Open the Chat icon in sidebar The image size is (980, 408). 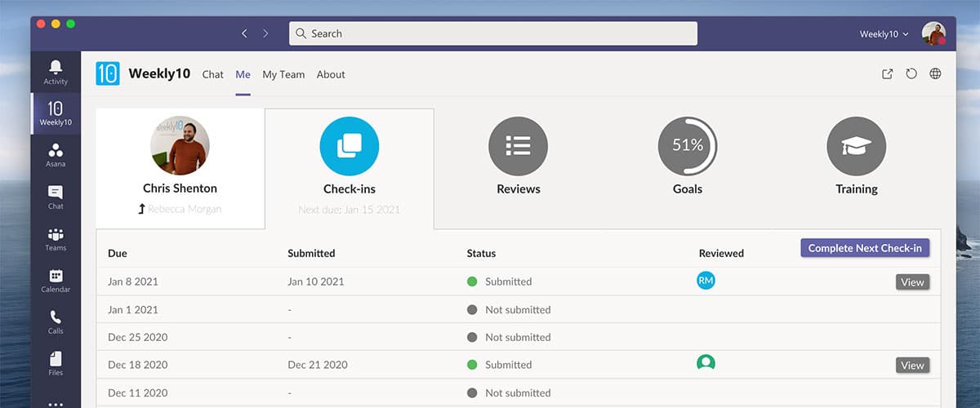tap(56, 197)
